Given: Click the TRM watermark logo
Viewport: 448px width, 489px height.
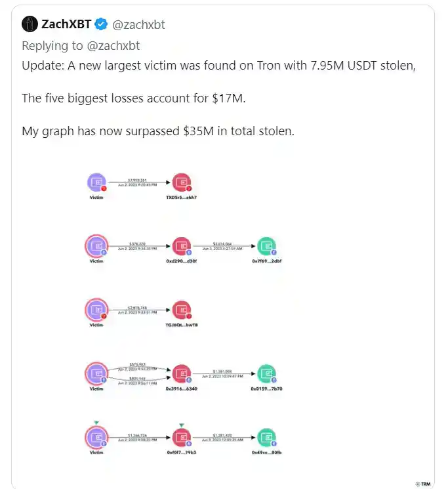Looking at the screenshot, I should pyautogui.click(x=422, y=483).
